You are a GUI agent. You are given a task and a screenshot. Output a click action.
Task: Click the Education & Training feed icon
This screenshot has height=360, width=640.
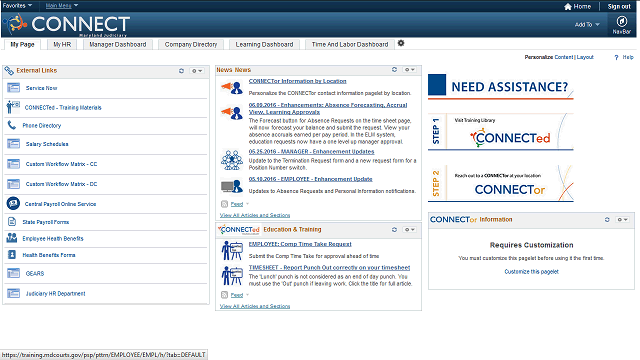[x=224, y=295]
